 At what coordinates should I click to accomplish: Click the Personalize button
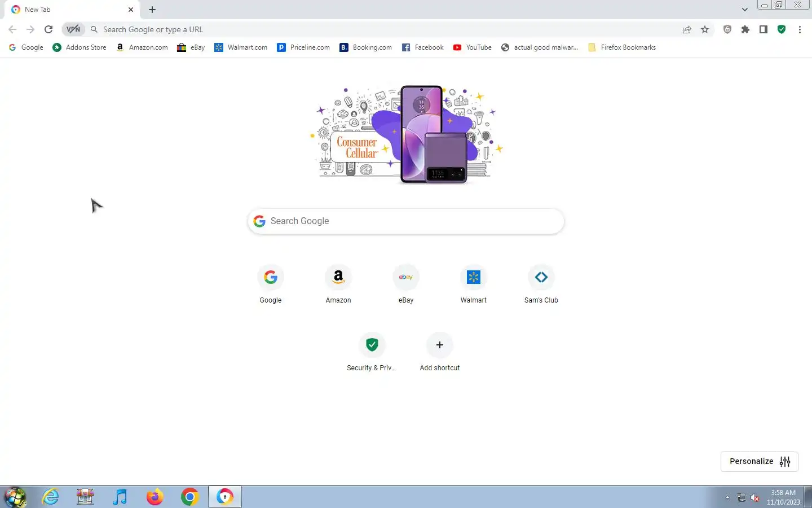[760, 461]
